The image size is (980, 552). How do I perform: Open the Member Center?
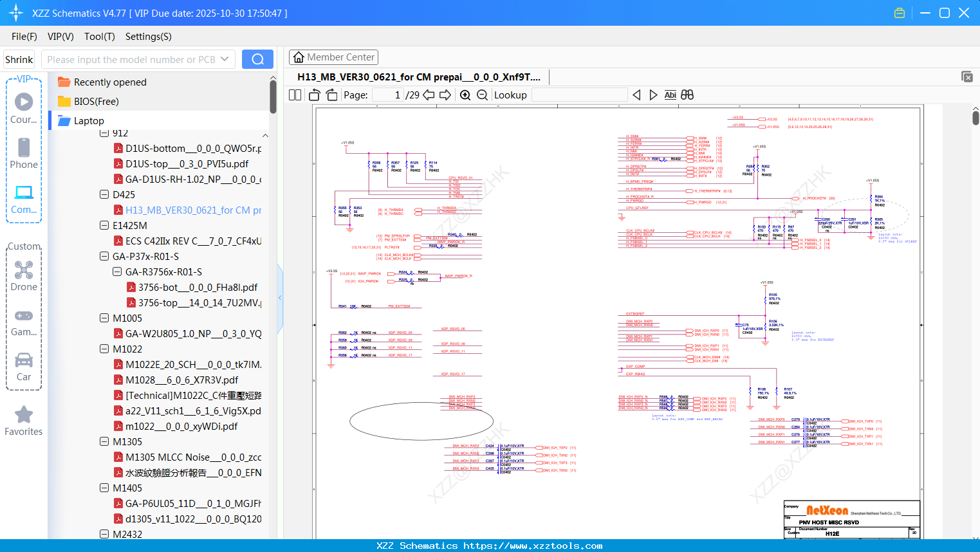click(x=333, y=57)
